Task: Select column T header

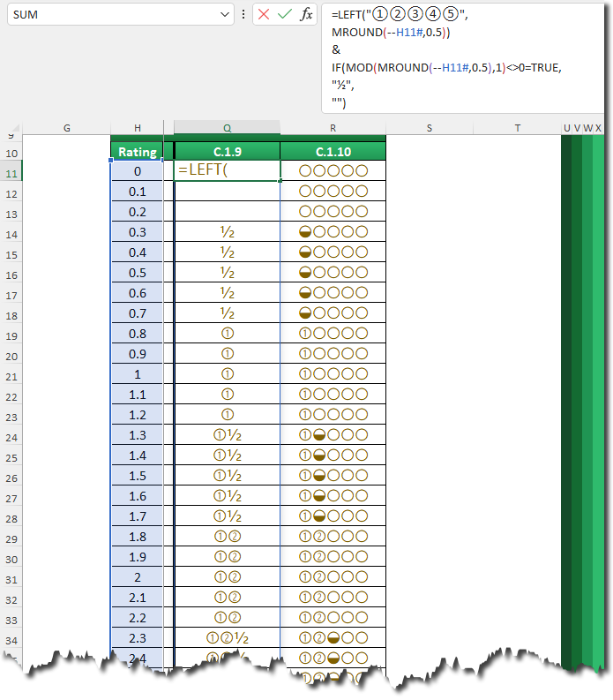Action: point(517,128)
